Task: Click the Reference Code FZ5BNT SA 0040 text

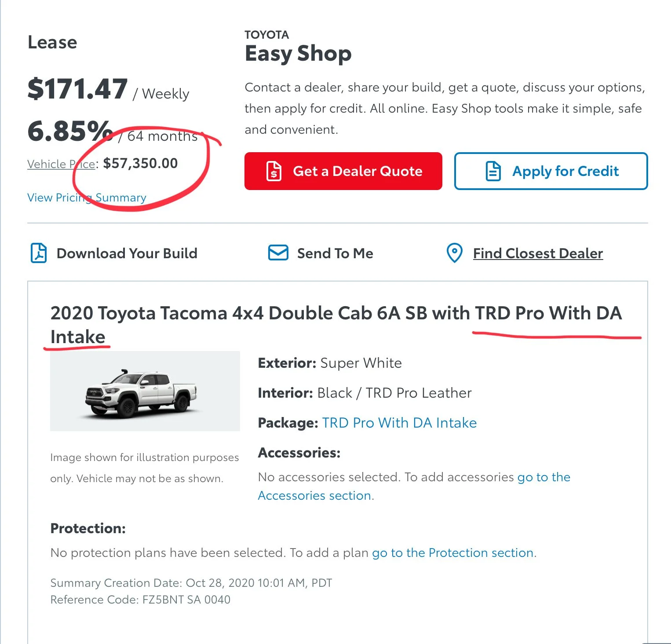Action: (140, 600)
